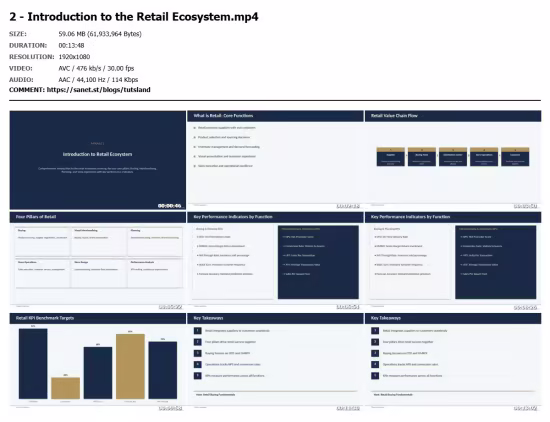
Task: Click the 00:00:46 timestamp on the title slide
Action: point(169,206)
